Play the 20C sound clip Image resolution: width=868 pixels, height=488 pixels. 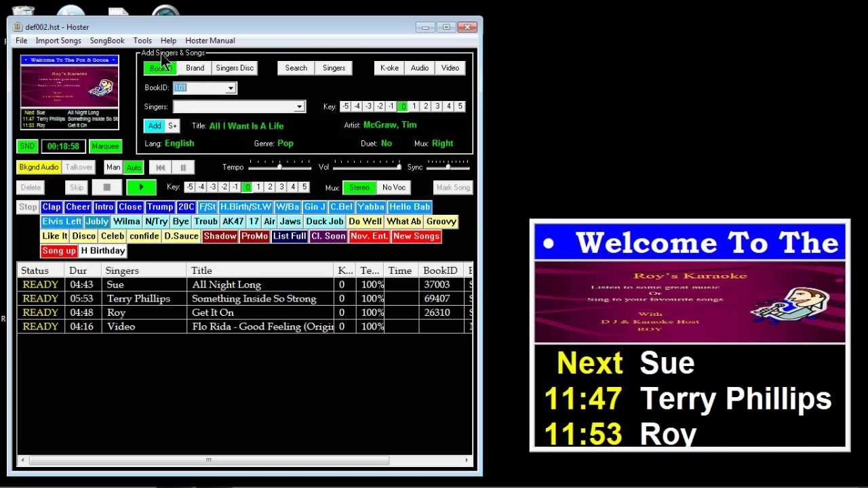tap(186, 207)
